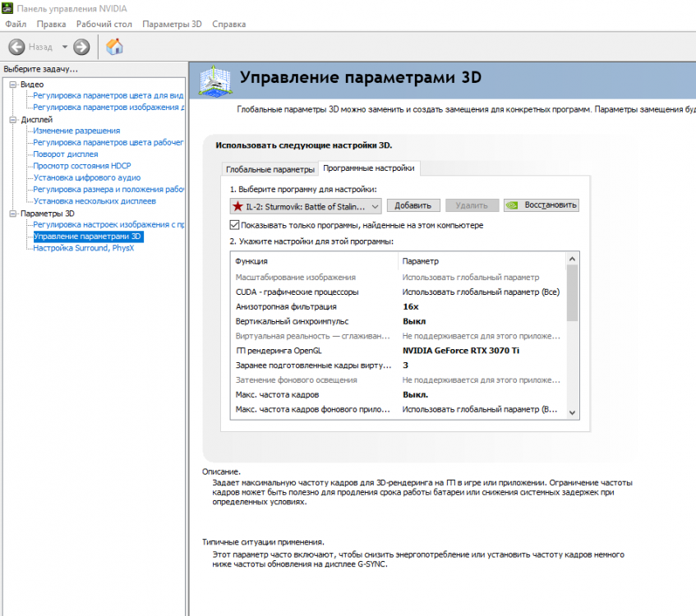Switch to the Глобальные параметры tab
This screenshot has height=616, width=696.
coord(270,169)
